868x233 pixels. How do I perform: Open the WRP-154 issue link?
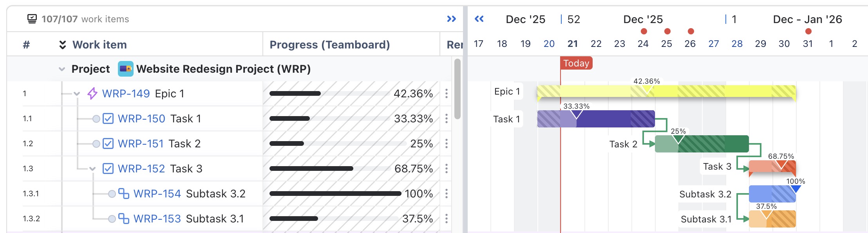(157, 194)
